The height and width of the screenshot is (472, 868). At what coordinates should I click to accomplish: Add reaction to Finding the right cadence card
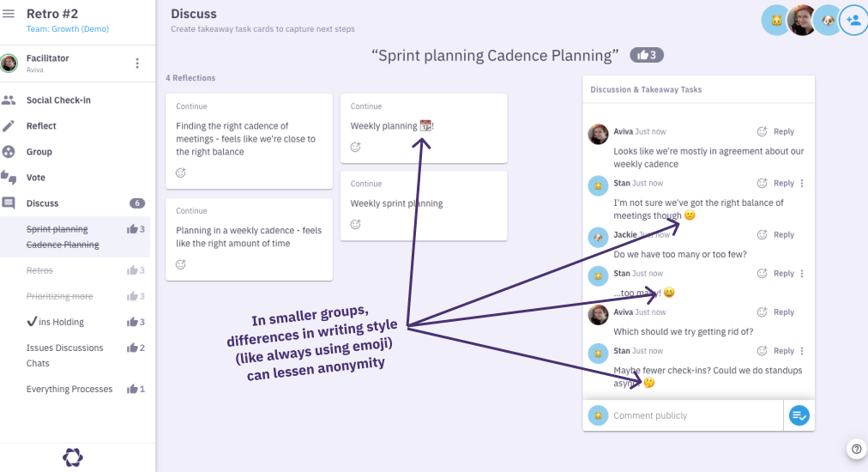click(181, 172)
